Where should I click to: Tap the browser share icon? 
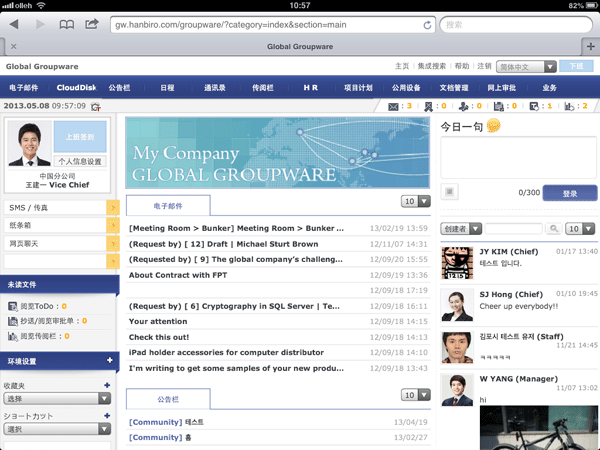[92, 23]
